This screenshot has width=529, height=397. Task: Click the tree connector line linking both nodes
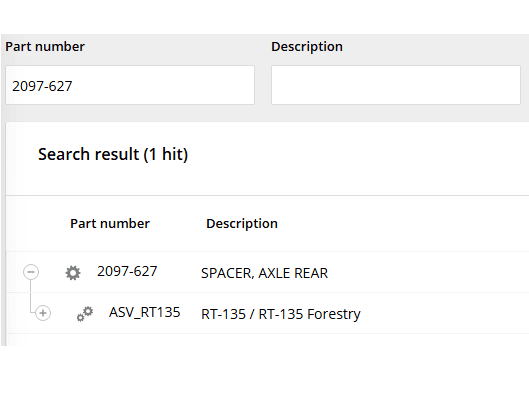31,295
